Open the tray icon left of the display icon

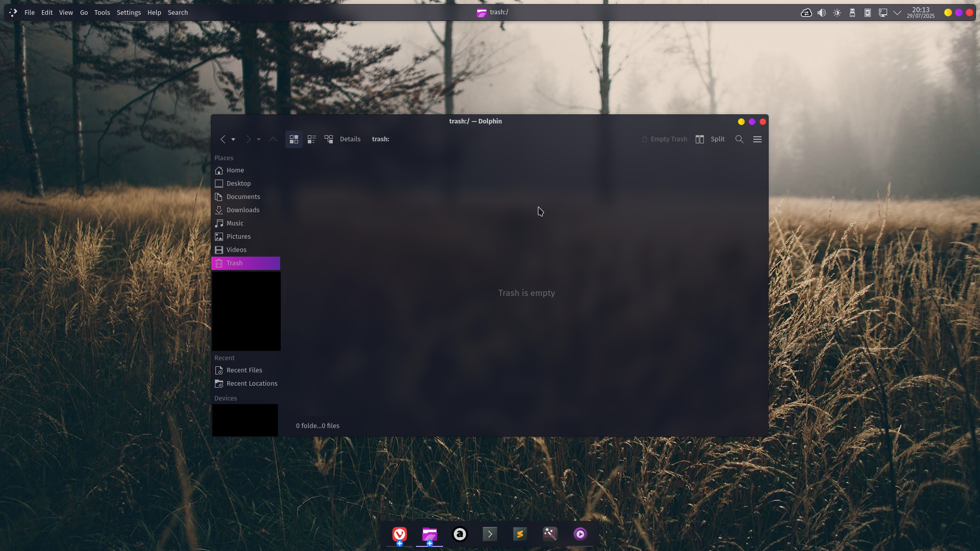pyautogui.click(x=868, y=13)
